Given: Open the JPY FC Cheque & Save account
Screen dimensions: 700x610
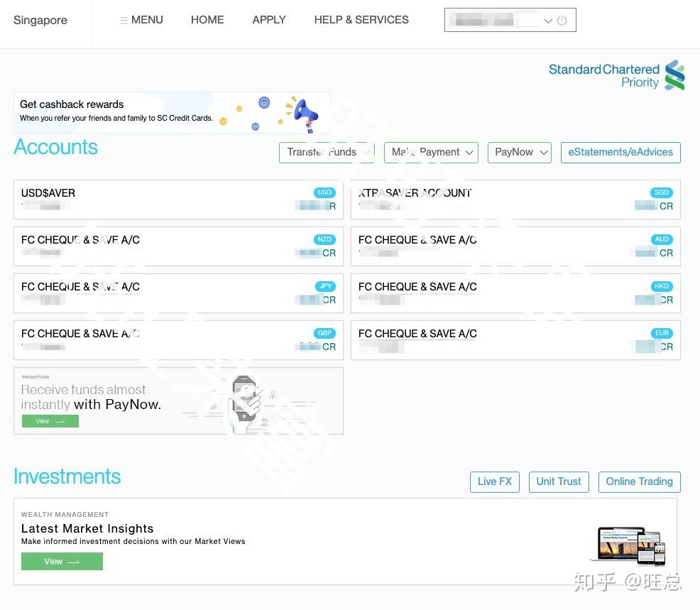Looking at the screenshot, I should [179, 293].
